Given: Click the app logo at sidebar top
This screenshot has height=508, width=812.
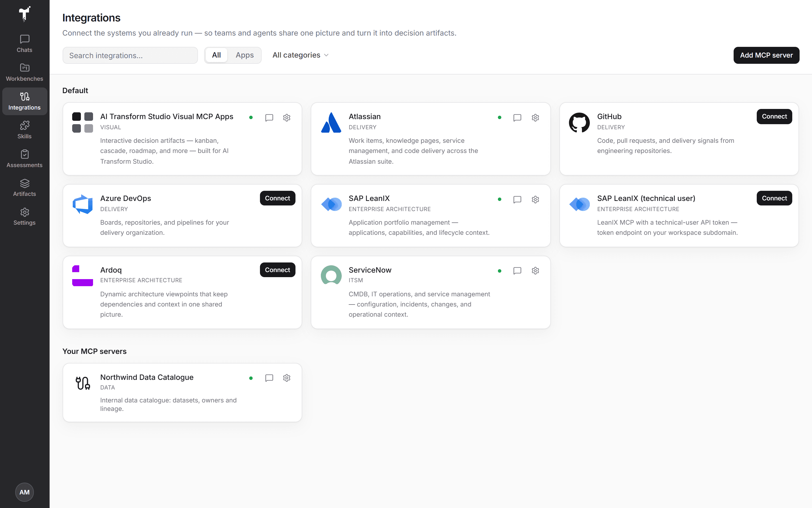Looking at the screenshot, I should tap(25, 14).
